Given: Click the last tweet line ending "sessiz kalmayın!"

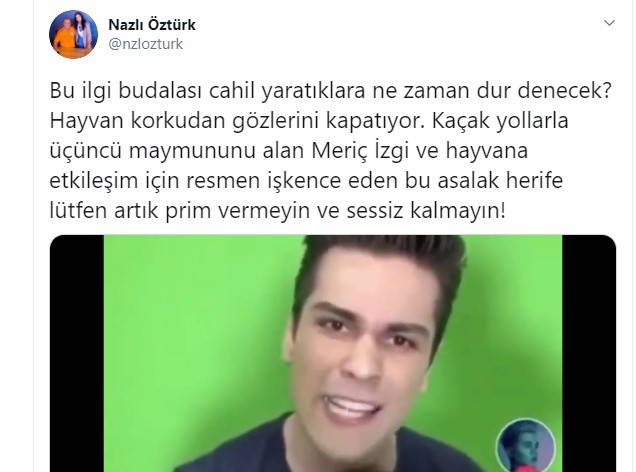Looking at the screenshot, I should tap(278, 211).
